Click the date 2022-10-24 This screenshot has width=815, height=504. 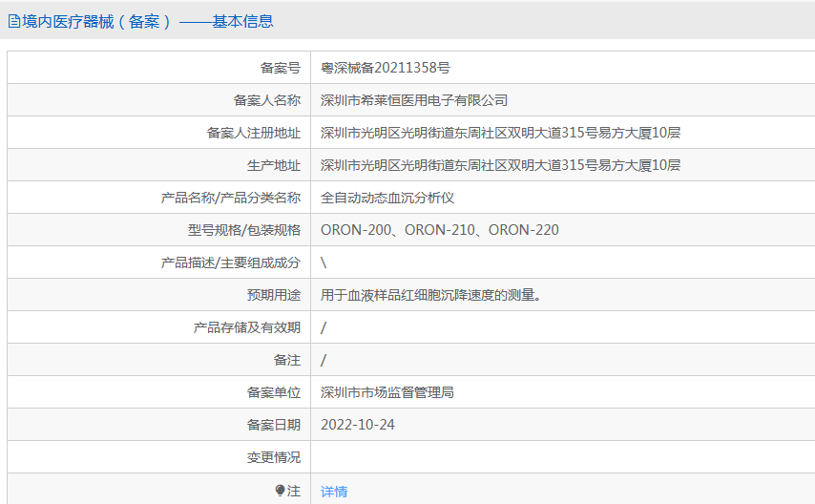[x=357, y=425]
